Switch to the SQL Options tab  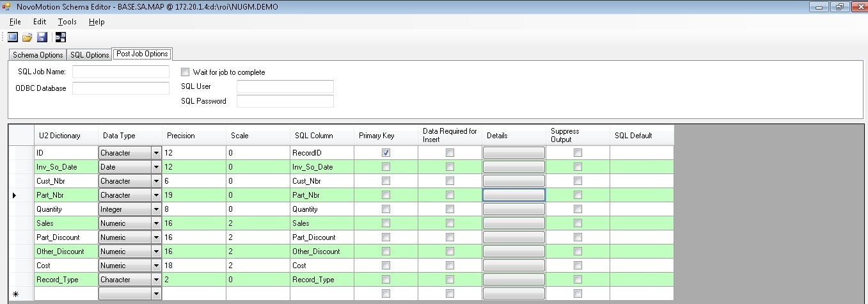point(90,55)
